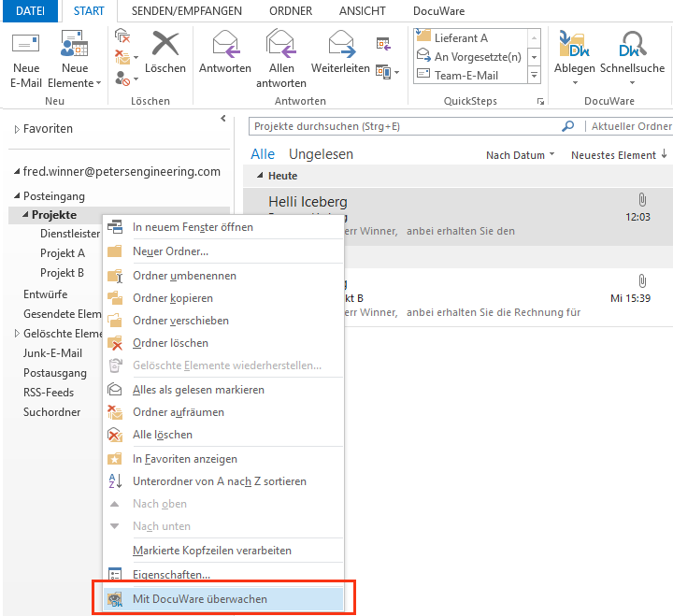Collapse the Posteingang folder tree

pos(16,196)
